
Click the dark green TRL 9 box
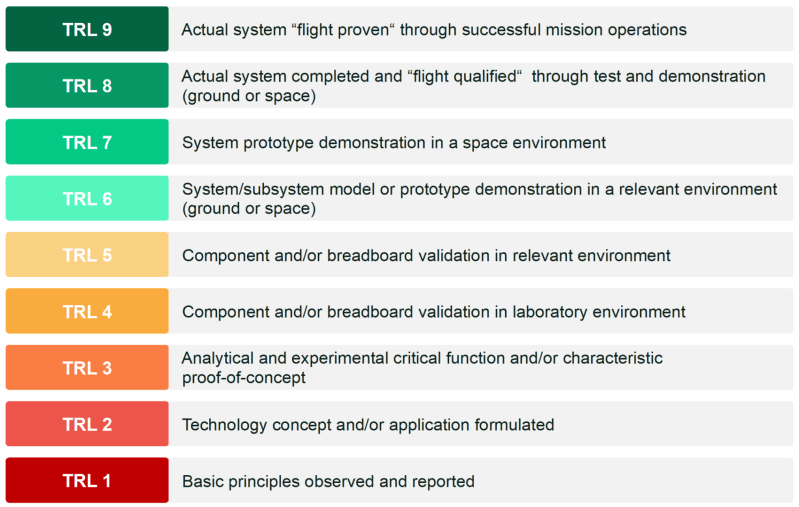coord(87,29)
